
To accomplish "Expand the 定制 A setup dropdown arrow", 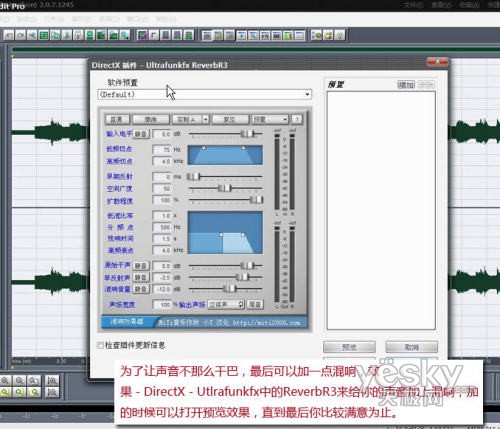I will (206, 119).
